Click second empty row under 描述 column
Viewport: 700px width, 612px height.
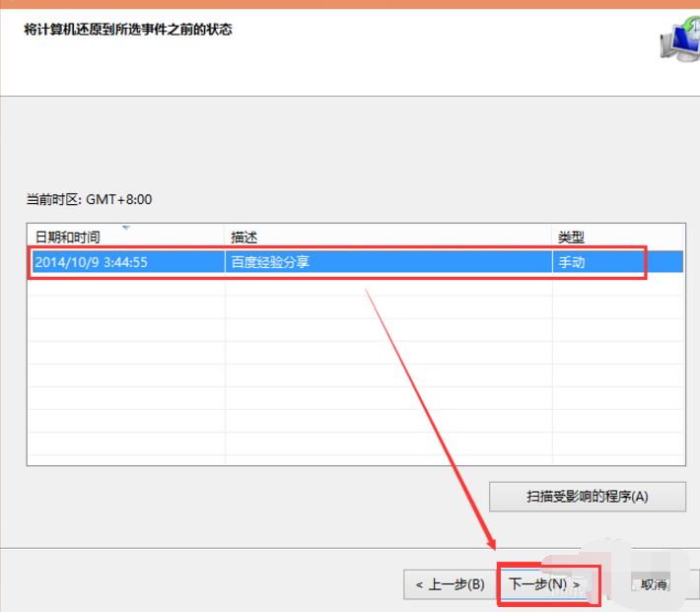388,307
